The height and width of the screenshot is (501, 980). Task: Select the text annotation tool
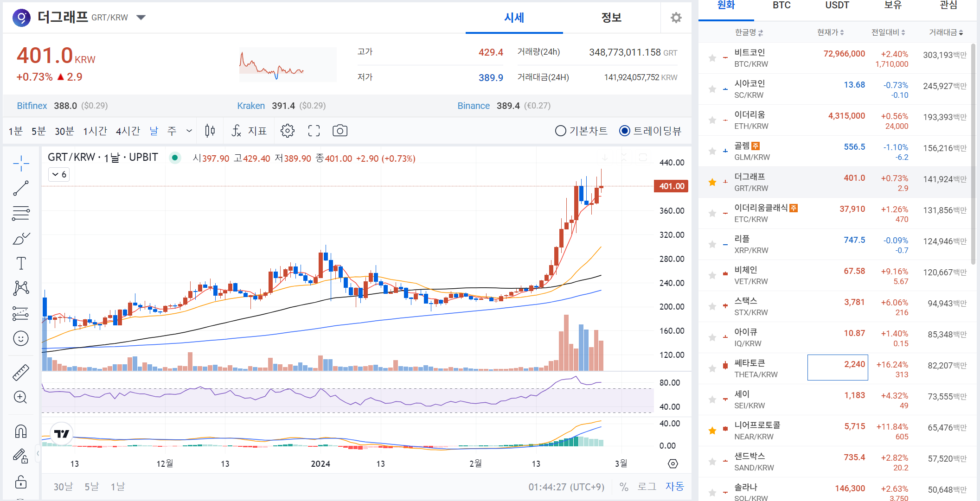coord(21,263)
